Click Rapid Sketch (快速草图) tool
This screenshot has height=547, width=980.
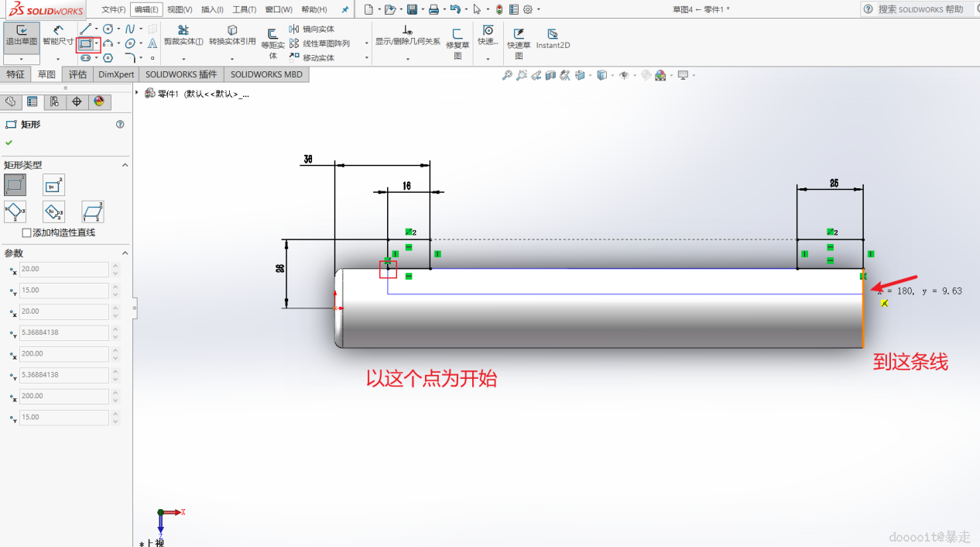pos(519,44)
